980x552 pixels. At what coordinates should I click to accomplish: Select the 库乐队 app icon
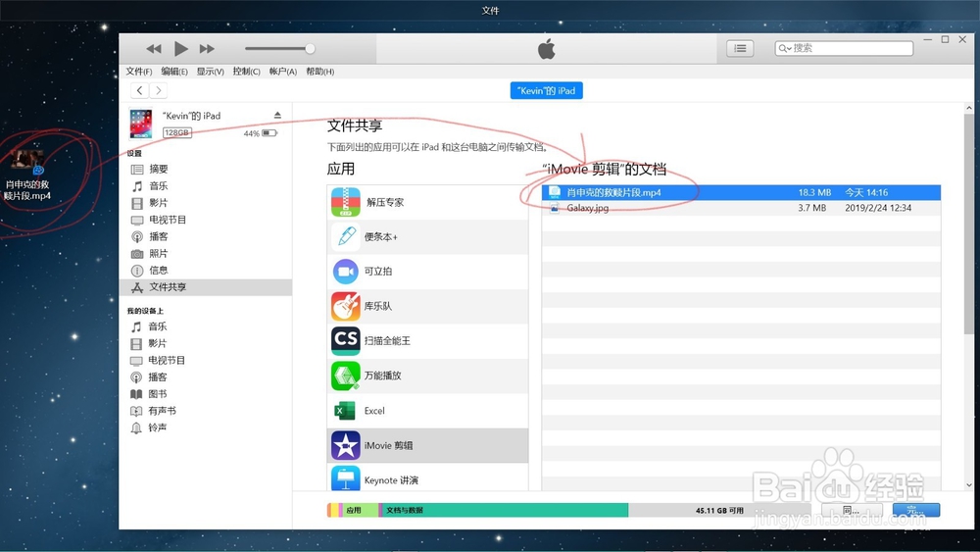click(346, 306)
